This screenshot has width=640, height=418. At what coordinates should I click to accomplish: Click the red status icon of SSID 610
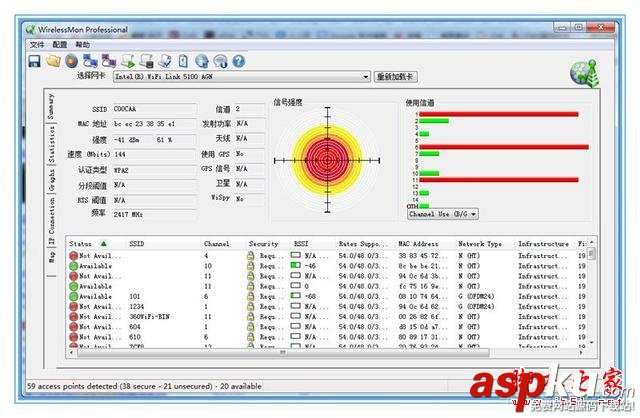point(73,337)
